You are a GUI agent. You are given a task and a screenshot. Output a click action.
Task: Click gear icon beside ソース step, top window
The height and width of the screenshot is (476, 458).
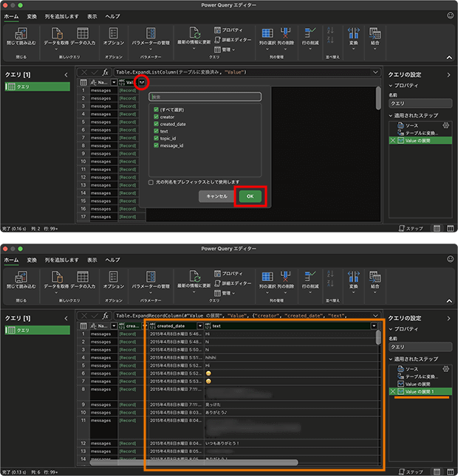(445, 125)
